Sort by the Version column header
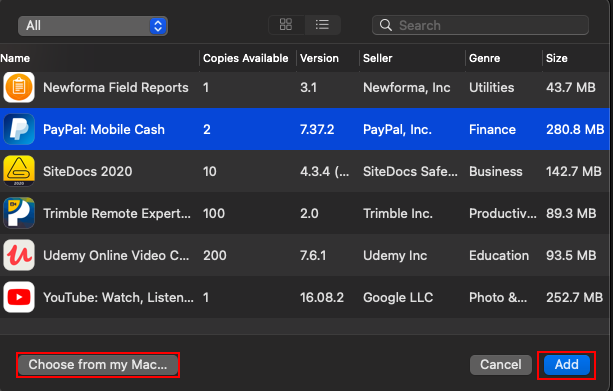The height and width of the screenshot is (391, 613). [319, 58]
